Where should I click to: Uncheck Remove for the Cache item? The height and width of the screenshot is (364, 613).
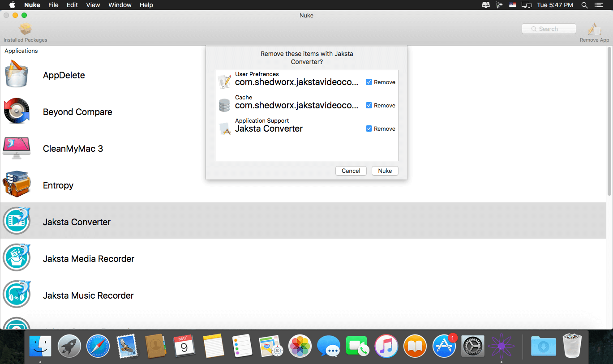click(x=369, y=105)
